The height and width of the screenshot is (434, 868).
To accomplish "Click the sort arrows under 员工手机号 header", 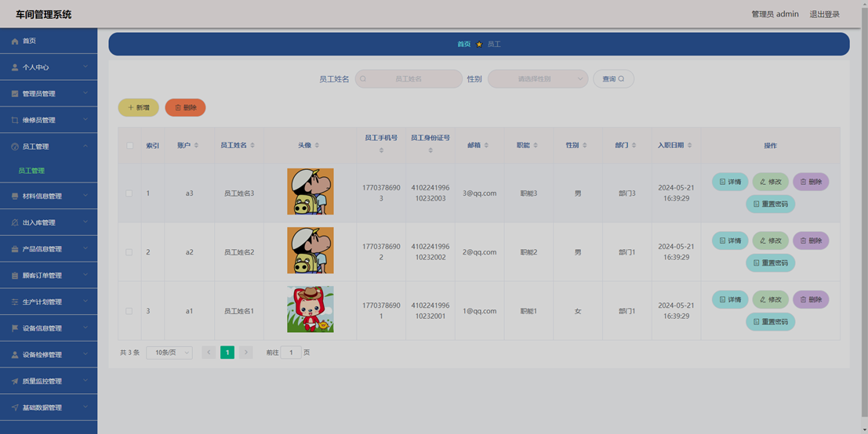I will pyautogui.click(x=381, y=150).
